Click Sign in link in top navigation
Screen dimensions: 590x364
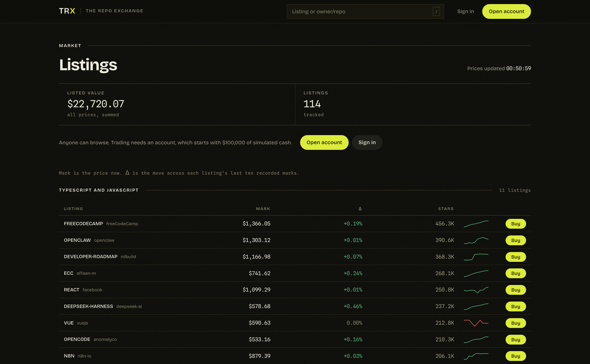pos(466,11)
